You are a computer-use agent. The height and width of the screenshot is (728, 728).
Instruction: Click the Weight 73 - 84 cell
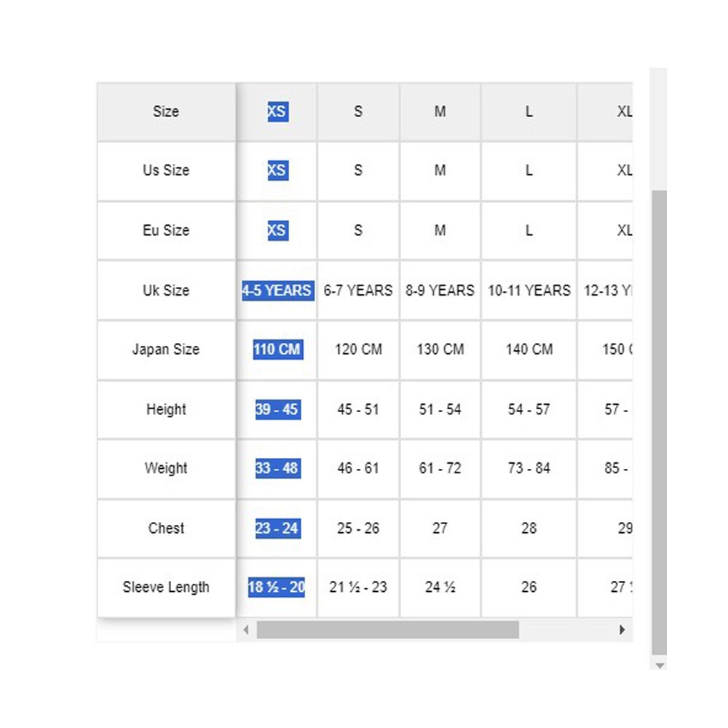coord(529,468)
